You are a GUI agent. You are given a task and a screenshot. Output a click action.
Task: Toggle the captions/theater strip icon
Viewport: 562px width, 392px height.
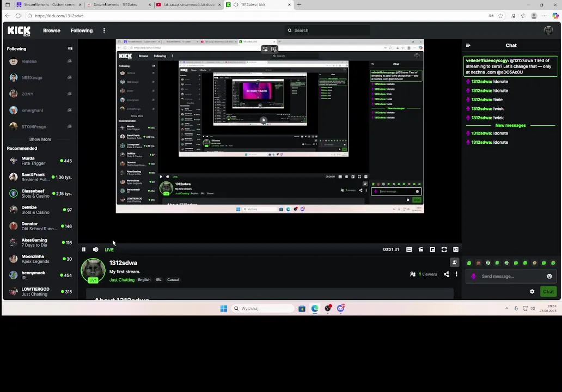409,249
